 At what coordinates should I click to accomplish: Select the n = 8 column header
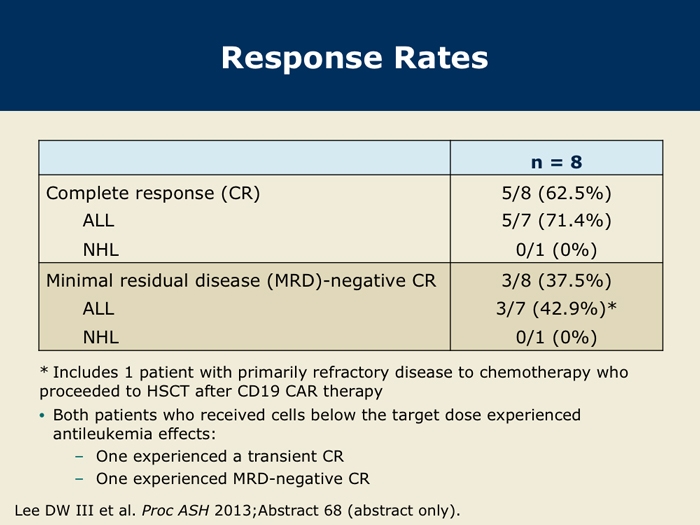(x=556, y=162)
